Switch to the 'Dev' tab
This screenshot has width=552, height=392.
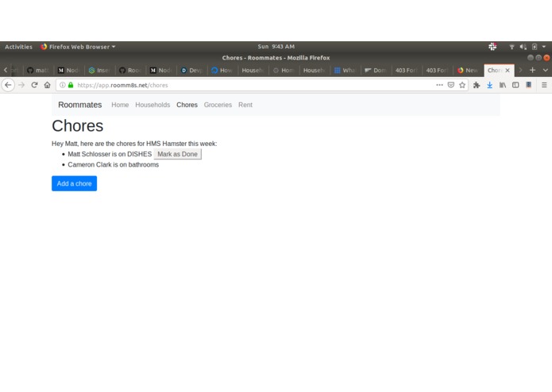[x=191, y=71]
